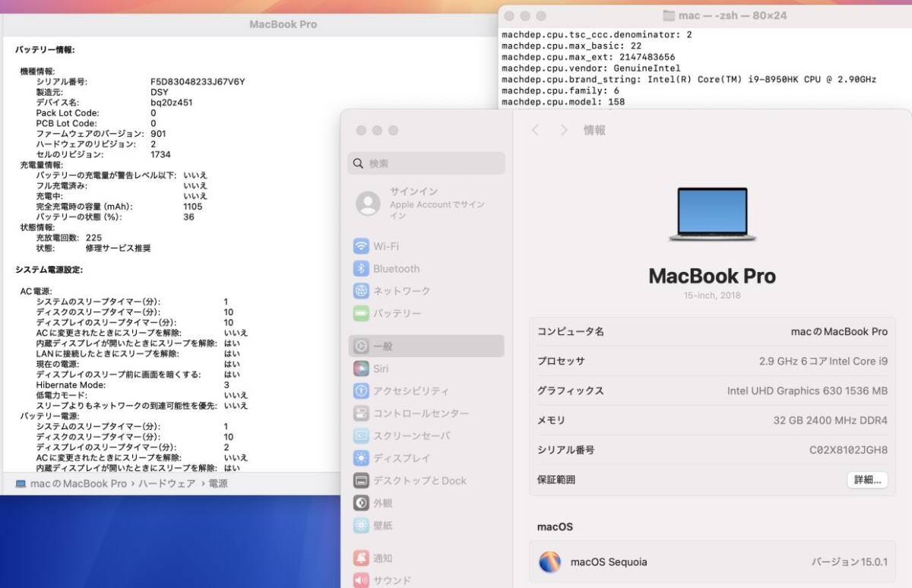
Task: Click バージョン15.0.1 text
Action: click(849, 562)
